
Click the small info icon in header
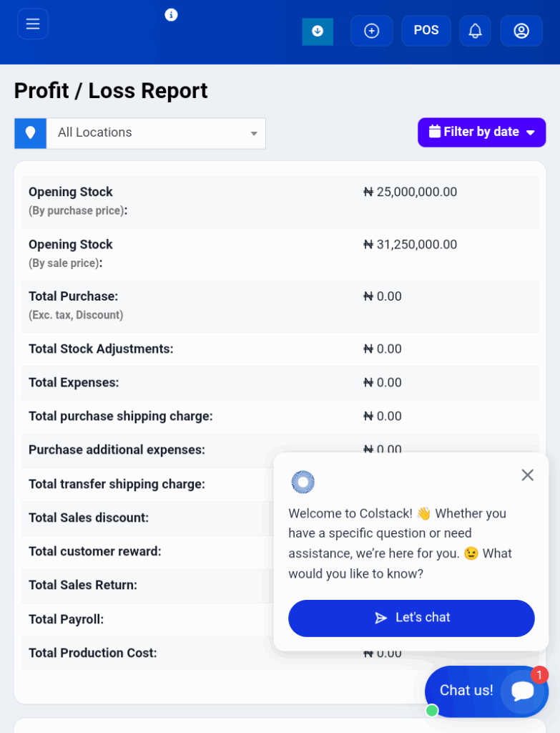point(171,15)
